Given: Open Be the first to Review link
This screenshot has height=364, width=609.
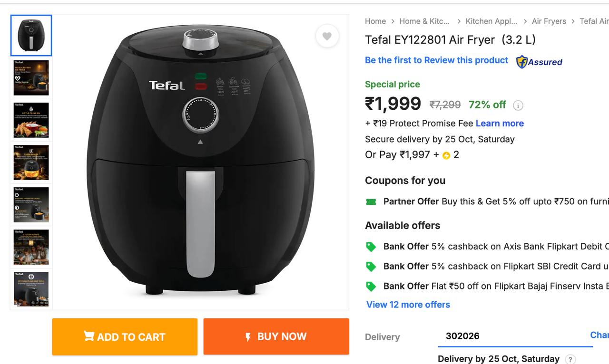Looking at the screenshot, I should 436,60.
